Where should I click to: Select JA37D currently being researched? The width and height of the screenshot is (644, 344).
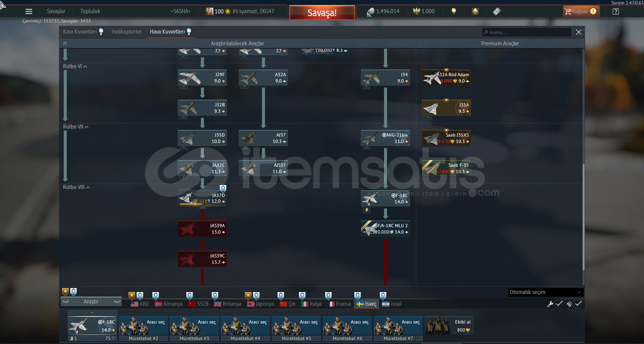pyautogui.click(x=202, y=199)
